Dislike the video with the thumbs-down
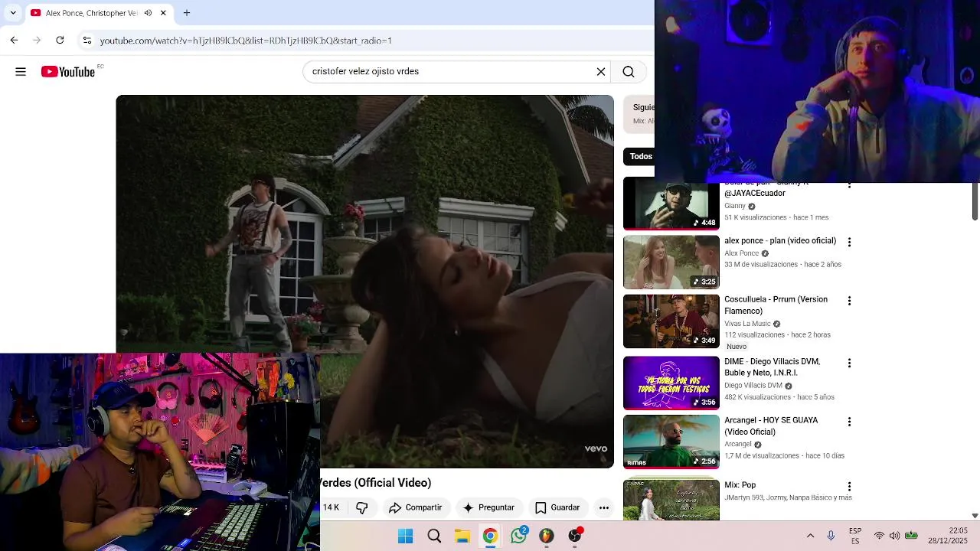The width and height of the screenshot is (980, 551). pyautogui.click(x=361, y=507)
